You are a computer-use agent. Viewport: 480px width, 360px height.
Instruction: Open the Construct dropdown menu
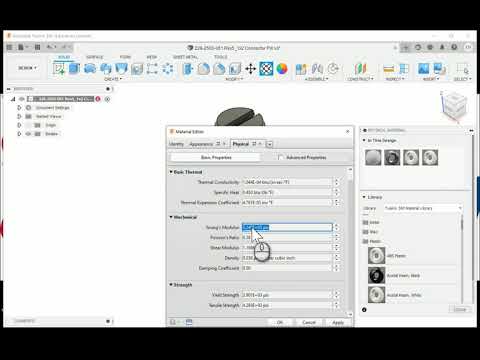360,79
